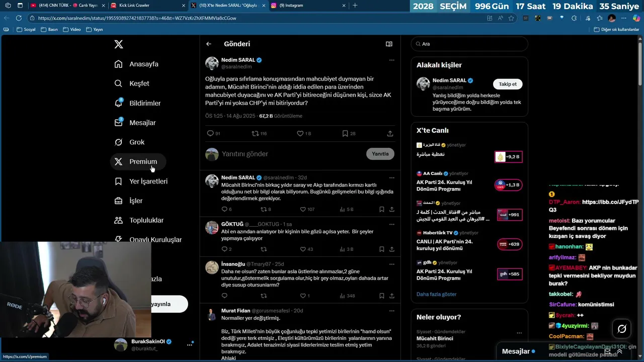The width and height of the screenshot is (644, 362).
Task: Repost Nedim SARAL reply showing 8
Action: click(264, 209)
